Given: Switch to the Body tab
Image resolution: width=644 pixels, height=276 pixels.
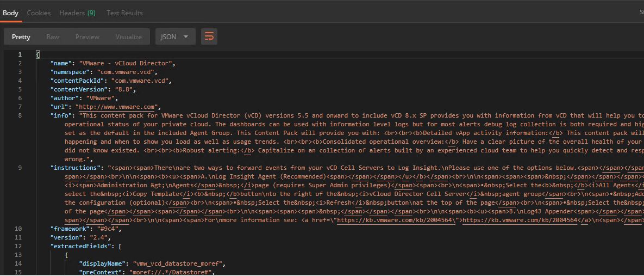Looking at the screenshot, I should click(x=10, y=13).
